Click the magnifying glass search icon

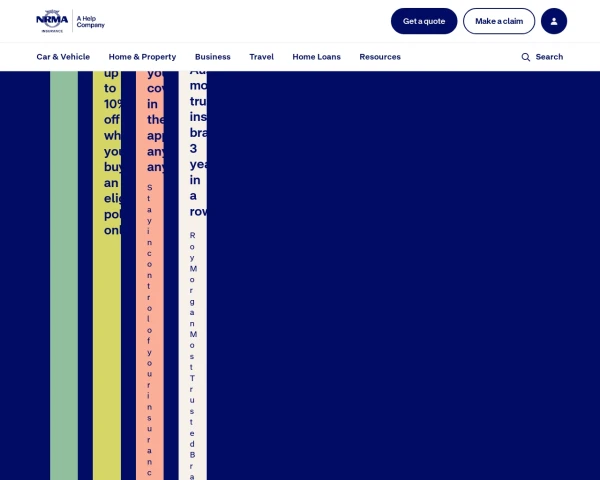pyautogui.click(x=526, y=57)
